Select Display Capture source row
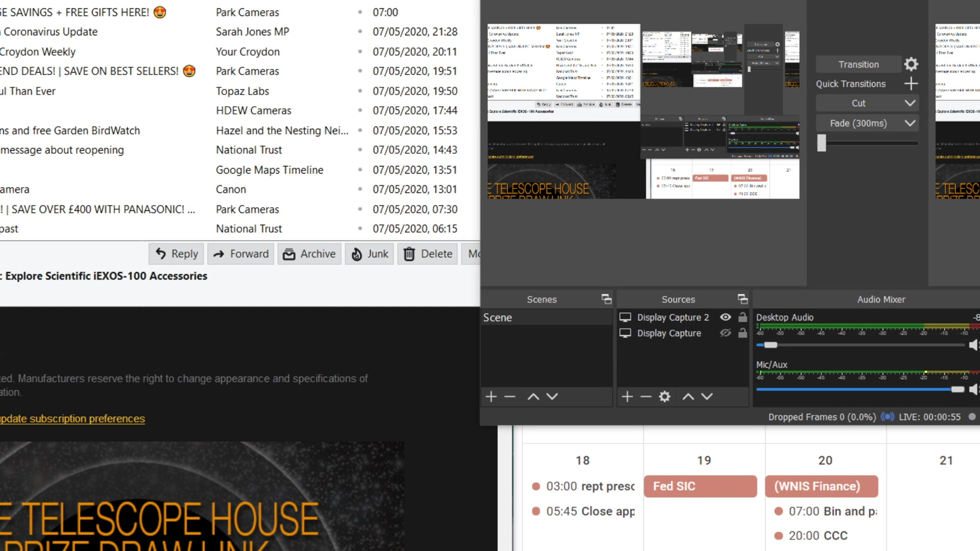 point(683,333)
